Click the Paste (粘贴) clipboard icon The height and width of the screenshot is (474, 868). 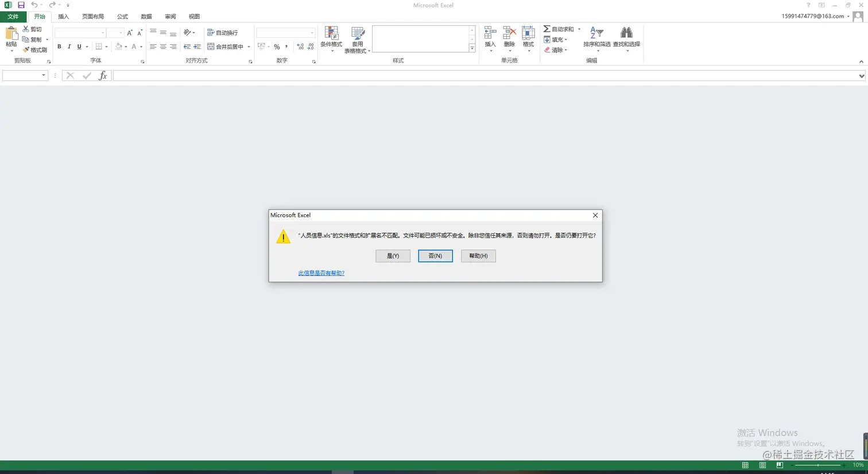11,33
